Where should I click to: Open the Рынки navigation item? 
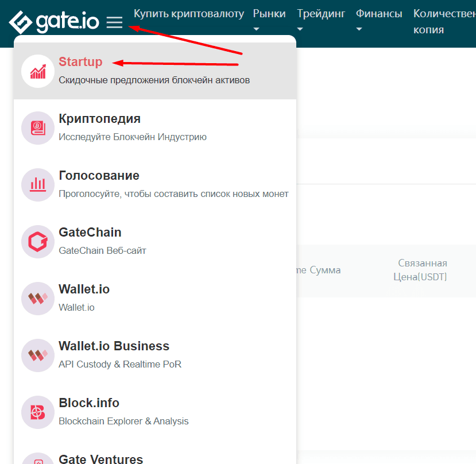pos(269,14)
